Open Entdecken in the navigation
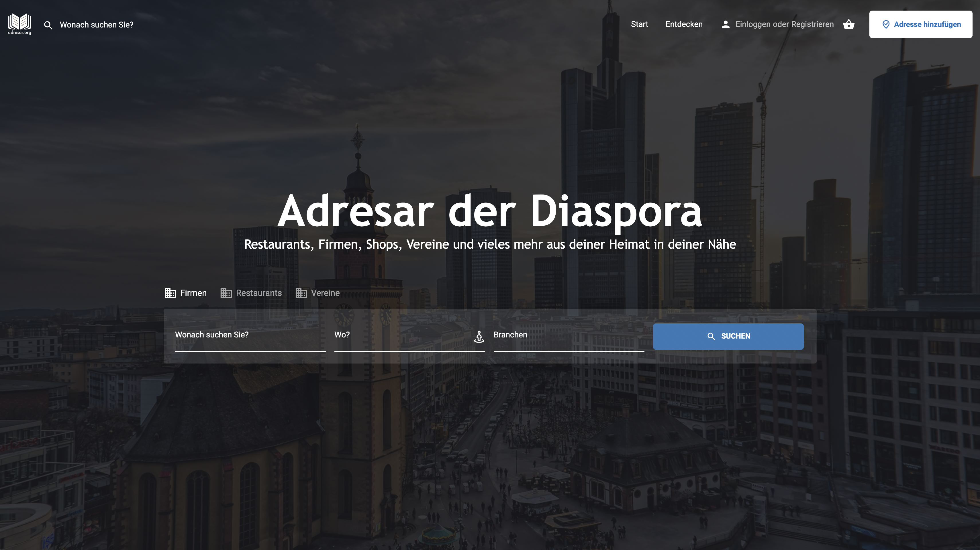Viewport: 980px width, 550px height. point(684,24)
